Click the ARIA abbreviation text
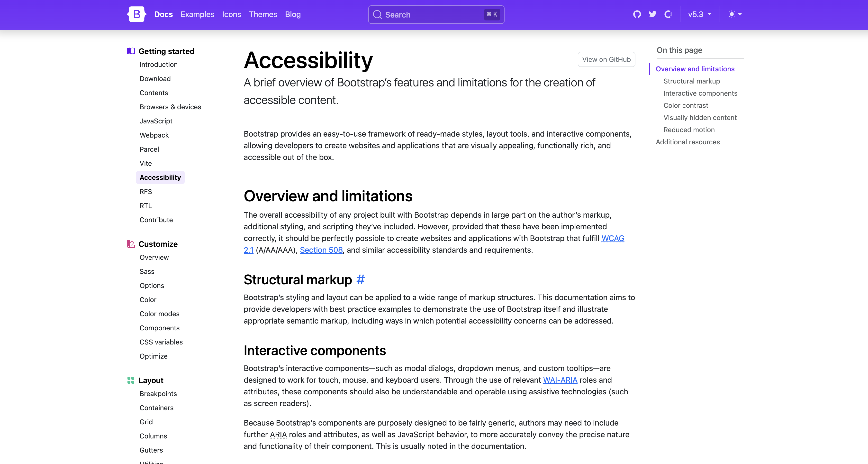 278,435
